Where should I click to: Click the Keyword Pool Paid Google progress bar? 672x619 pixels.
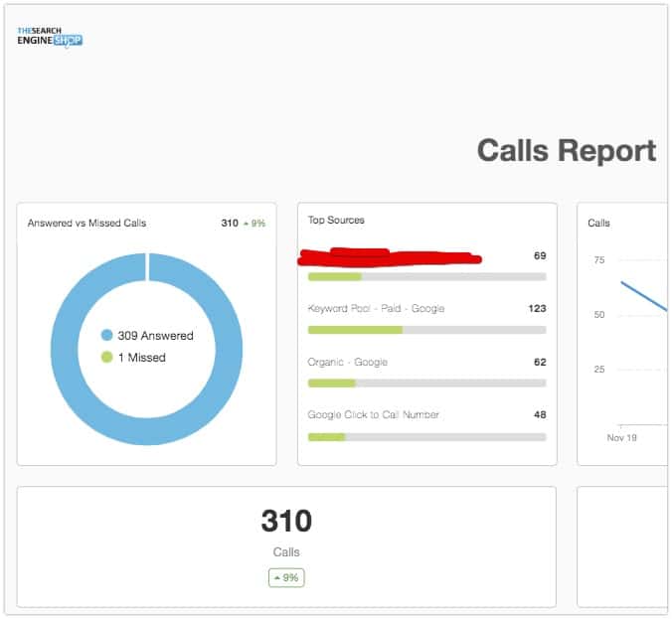pyautogui.click(x=427, y=330)
